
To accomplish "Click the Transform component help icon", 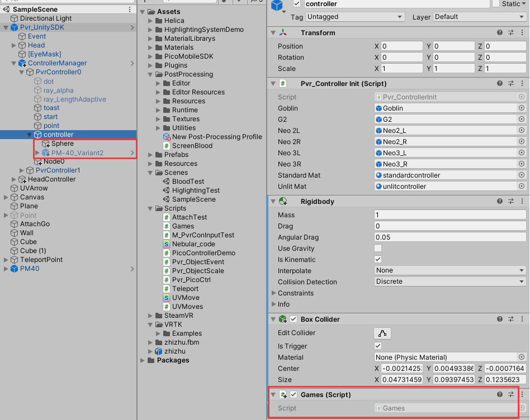I will click(x=500, y=32).
